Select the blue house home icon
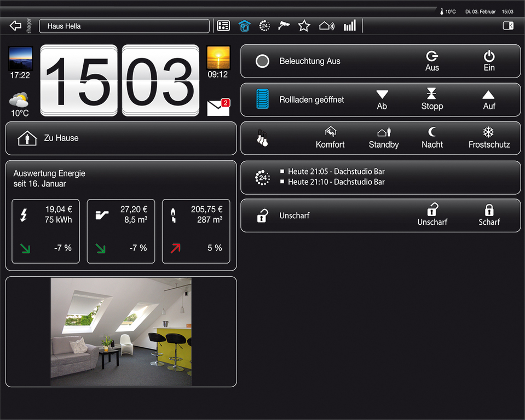The width and height of the screenshot is (525, 420). [x=245, y=26]
